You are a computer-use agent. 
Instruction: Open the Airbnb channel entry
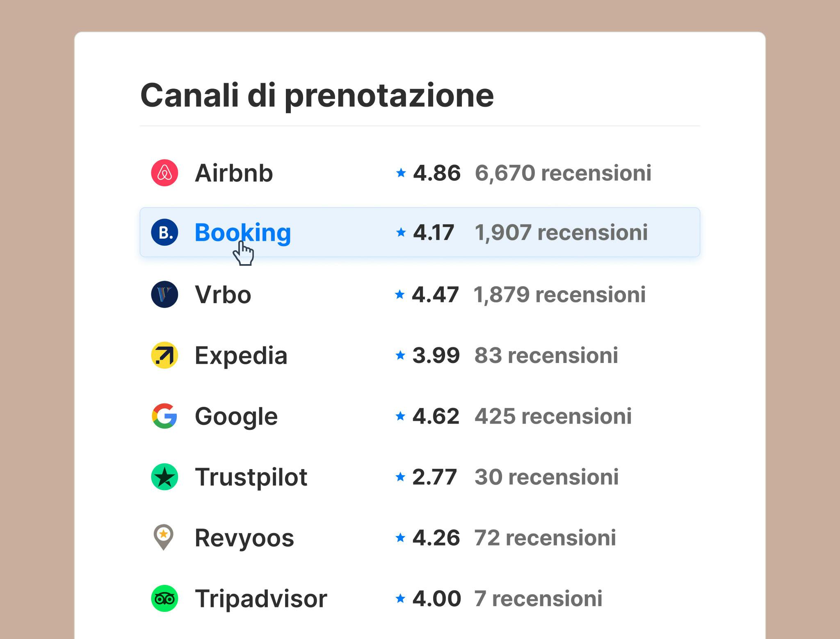234,173
